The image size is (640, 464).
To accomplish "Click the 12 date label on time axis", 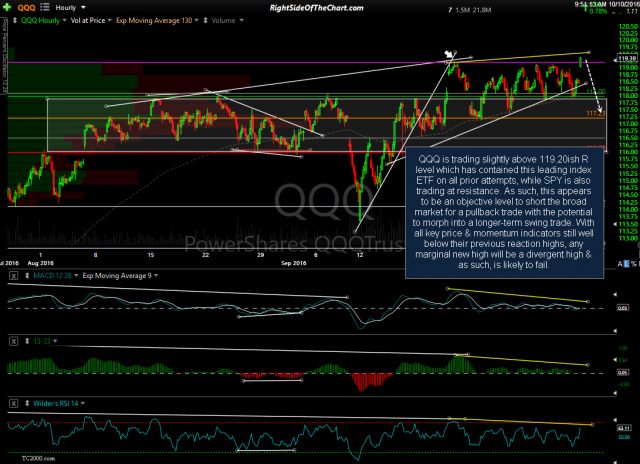I will point(360,255).
